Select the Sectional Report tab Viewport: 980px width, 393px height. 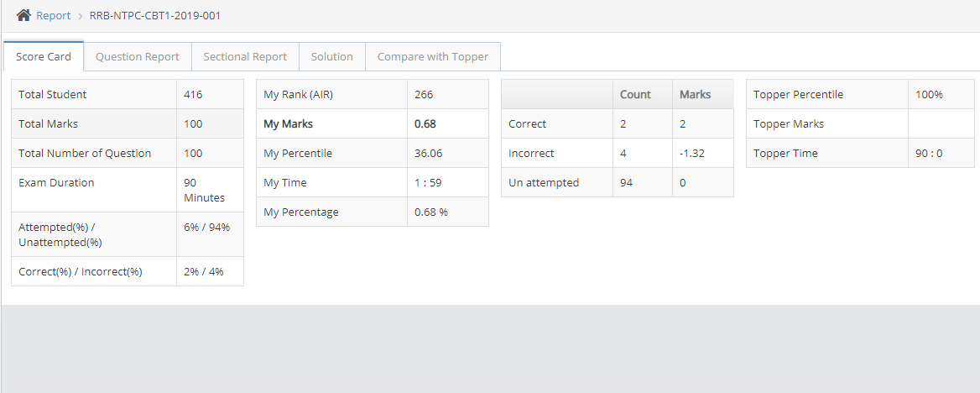245,57
